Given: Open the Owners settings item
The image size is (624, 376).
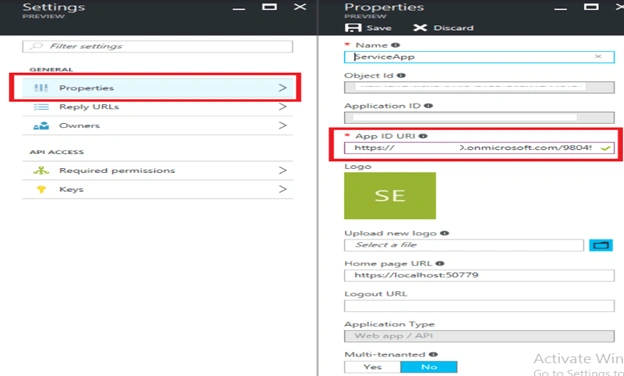Looking at the screenshot, I should (158, 126).
